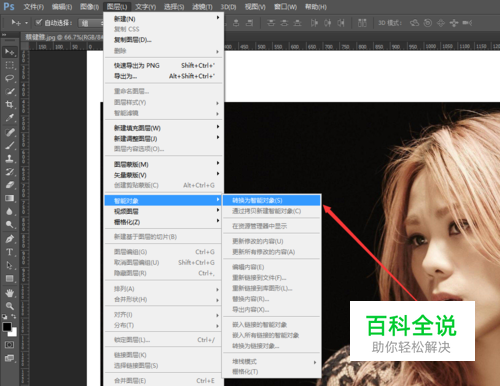Viewport: 500px width, 386px height.
Task: Select the Clone Stamp tool
Action: coord(10,158)
